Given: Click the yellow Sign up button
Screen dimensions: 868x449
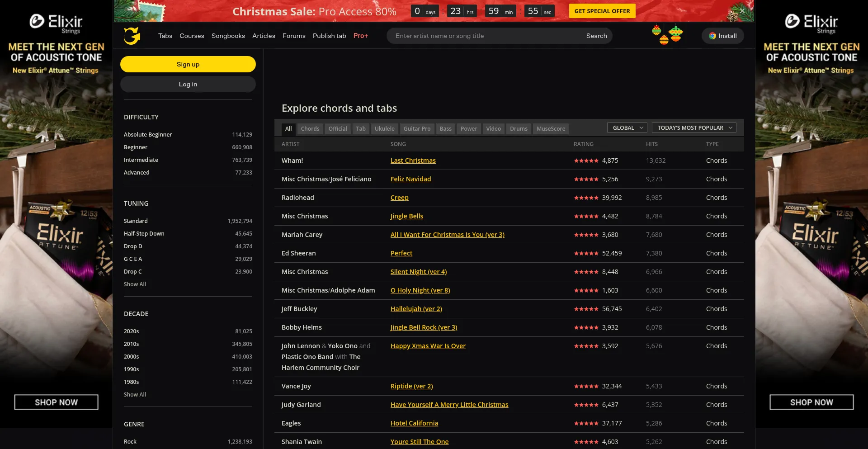Looking at the screenshot, I should point(188,64).
